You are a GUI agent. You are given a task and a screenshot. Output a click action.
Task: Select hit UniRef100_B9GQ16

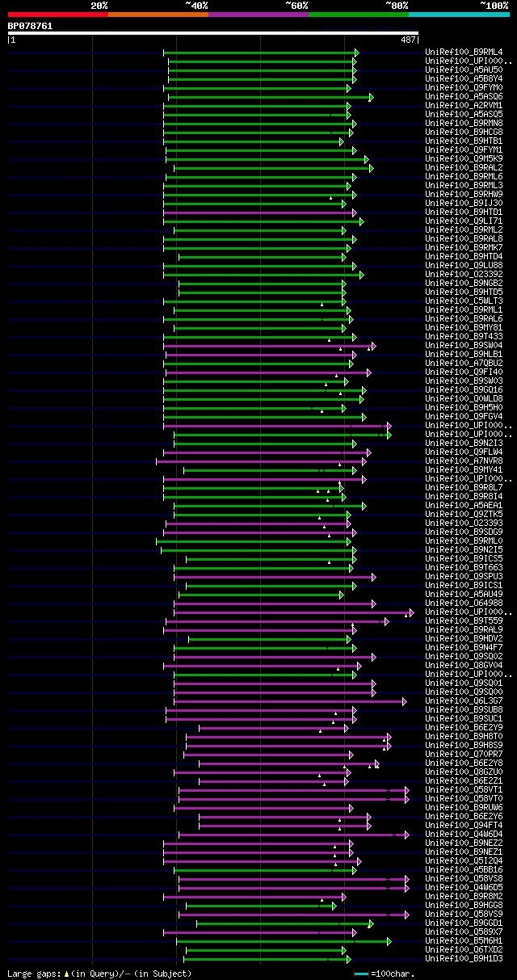464,390
